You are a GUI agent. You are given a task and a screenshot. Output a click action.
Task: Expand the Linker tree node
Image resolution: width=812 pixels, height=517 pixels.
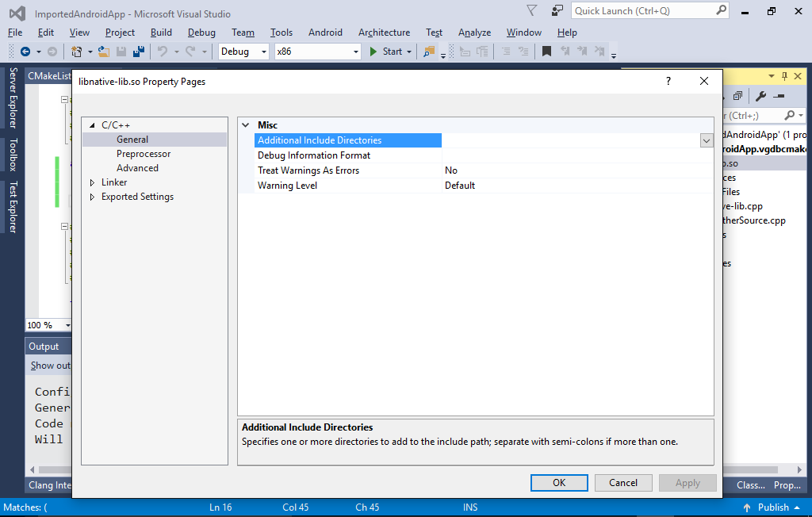click(92, 182)
